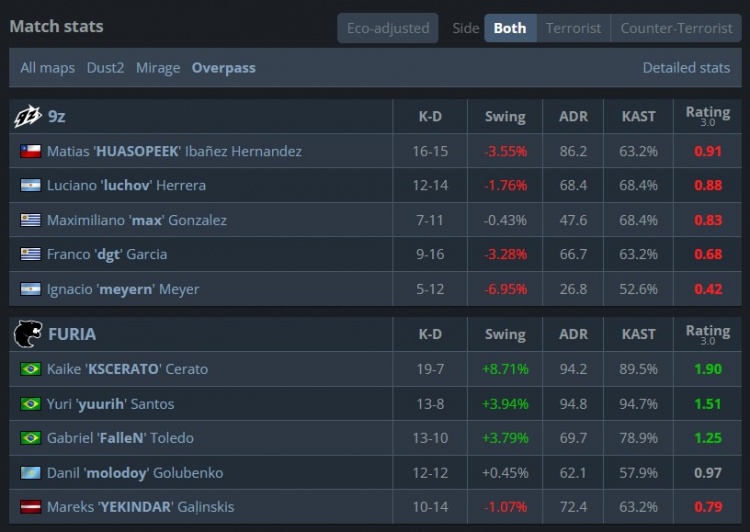
Task: Click the 9z team logo icon
Action: click(x=28, y=116)
